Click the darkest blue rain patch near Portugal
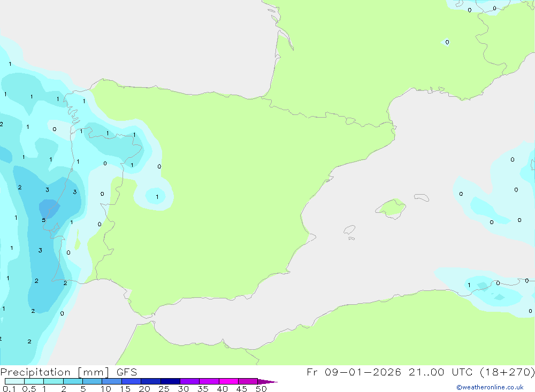 49,207
